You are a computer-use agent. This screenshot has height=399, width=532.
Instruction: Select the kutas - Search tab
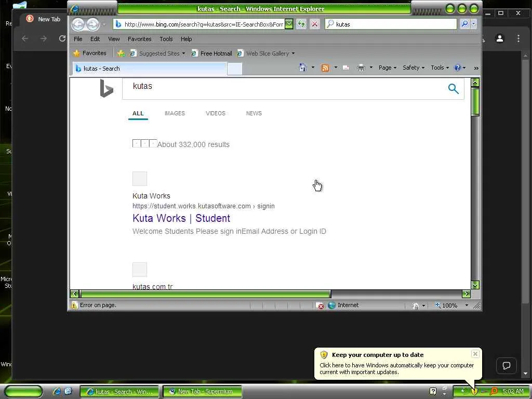149,69
